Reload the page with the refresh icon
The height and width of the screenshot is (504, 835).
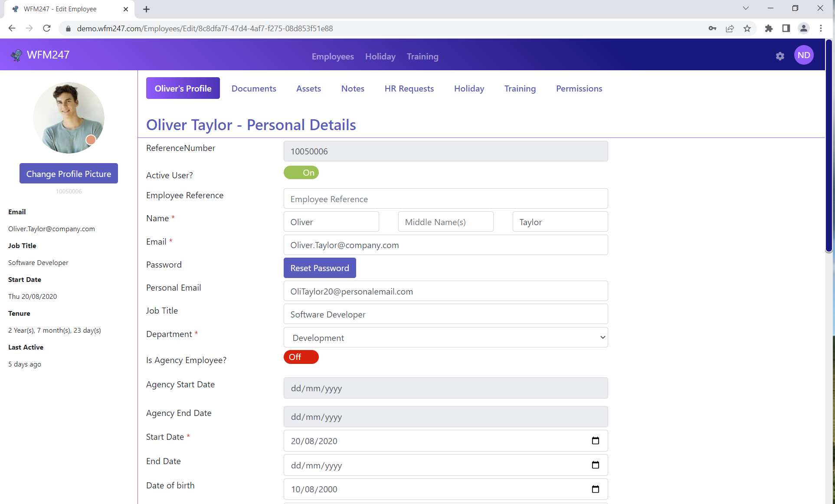pyautogui.click(x=47, y=28)
